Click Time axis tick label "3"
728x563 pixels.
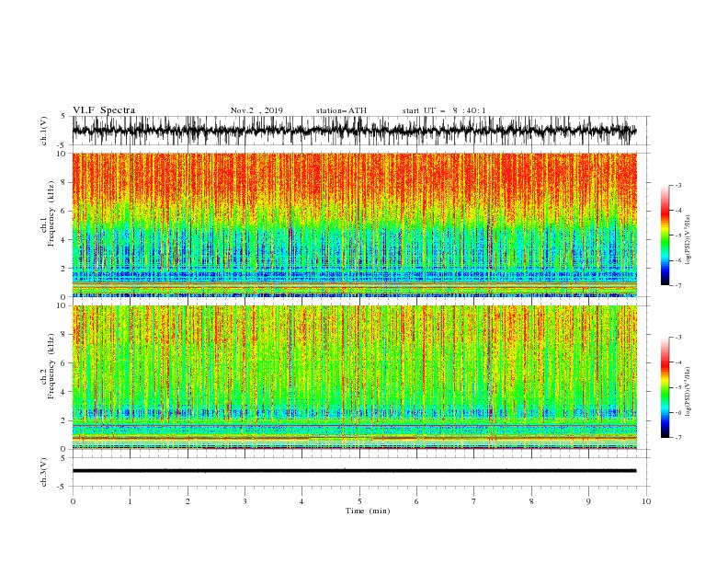coord(245,501)
